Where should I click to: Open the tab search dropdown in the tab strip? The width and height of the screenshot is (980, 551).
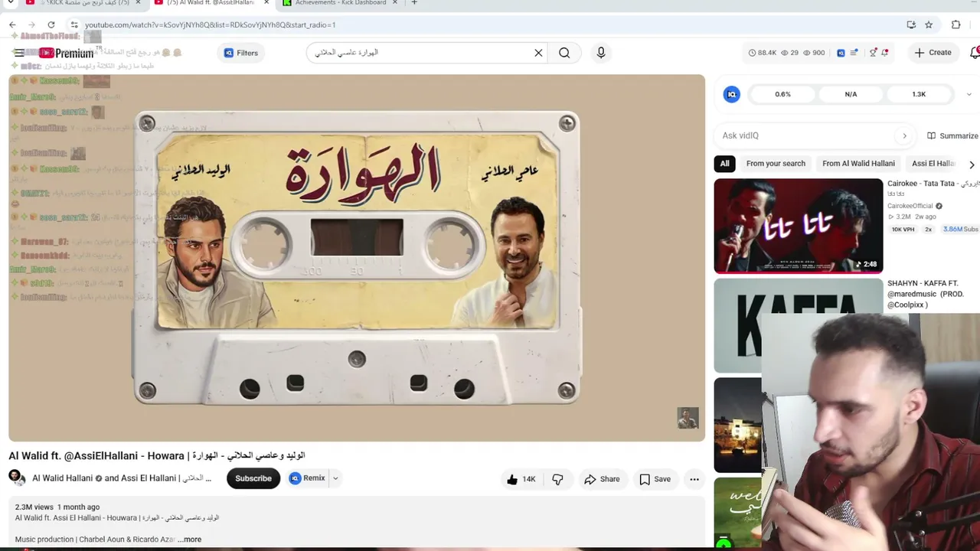11,3
